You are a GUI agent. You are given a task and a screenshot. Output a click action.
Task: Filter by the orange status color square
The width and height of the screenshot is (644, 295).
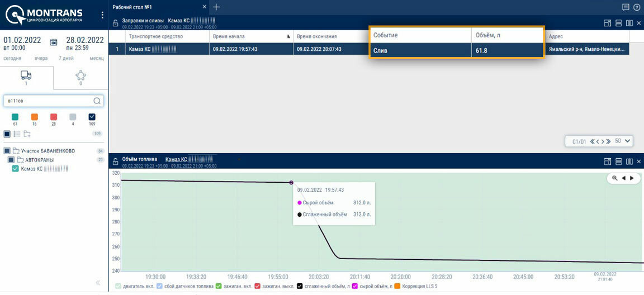point(35,117)
